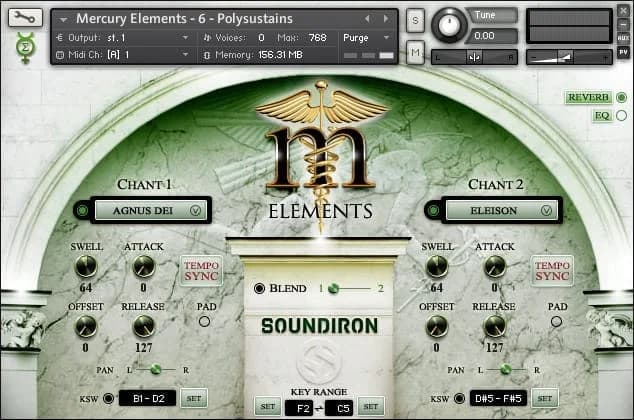Open the ELEISON chant dropdown
The height and width of the screenshot is (420, 634).
coord(502,210)
